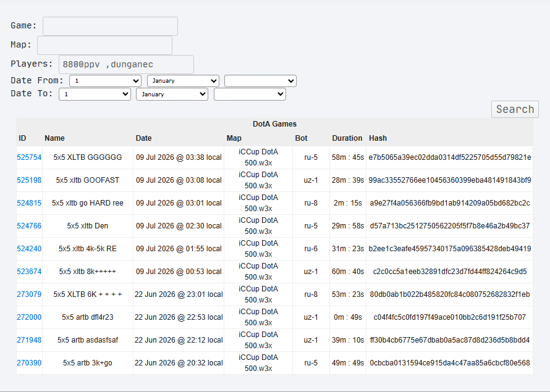The image size is (550, 392).
Task: Click the Game input field
Action: pyautogui.click(x=110, y=26)
